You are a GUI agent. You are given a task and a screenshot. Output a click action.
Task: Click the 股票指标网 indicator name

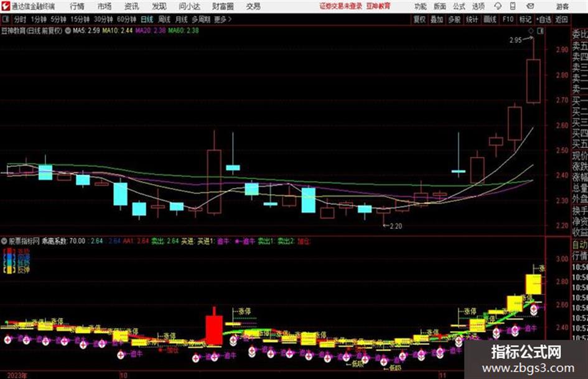click(24, 241)
